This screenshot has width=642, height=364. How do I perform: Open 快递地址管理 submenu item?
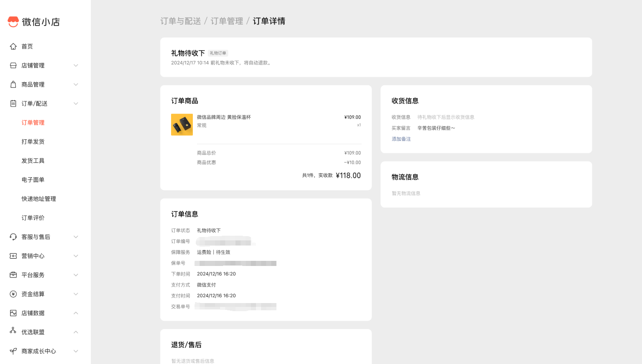point(39,199)
